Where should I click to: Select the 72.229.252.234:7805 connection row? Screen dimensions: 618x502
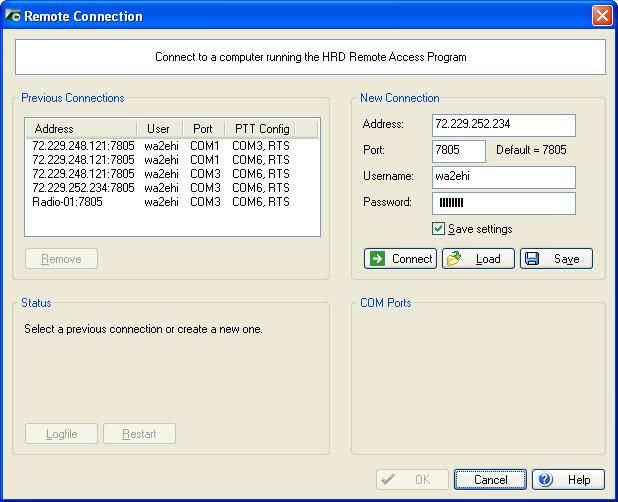click(x=83, y=188)
